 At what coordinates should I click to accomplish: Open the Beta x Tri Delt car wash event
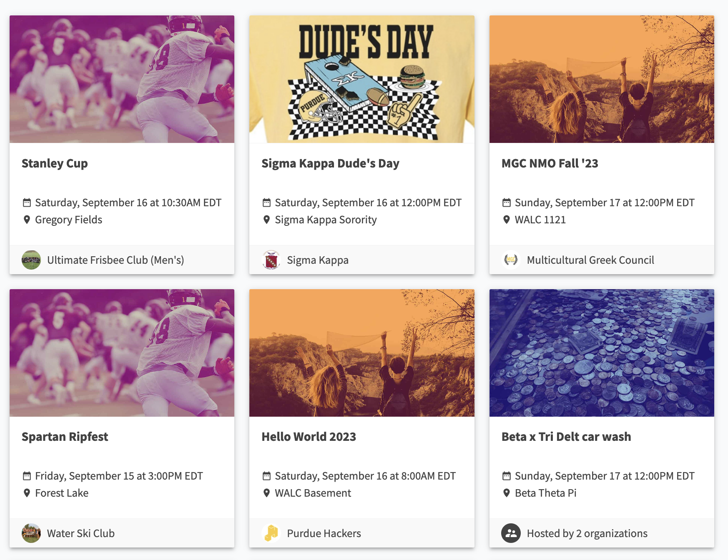tap(566, 437)
